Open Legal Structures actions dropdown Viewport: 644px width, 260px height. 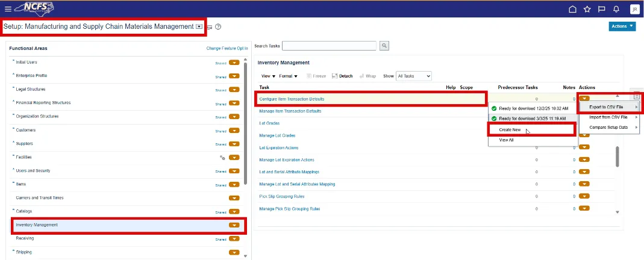pyautogui.click(x=234, y=90)
